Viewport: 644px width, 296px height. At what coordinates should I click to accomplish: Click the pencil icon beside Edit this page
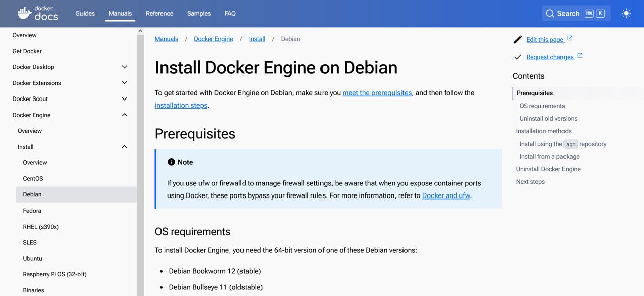pos(518,39)
